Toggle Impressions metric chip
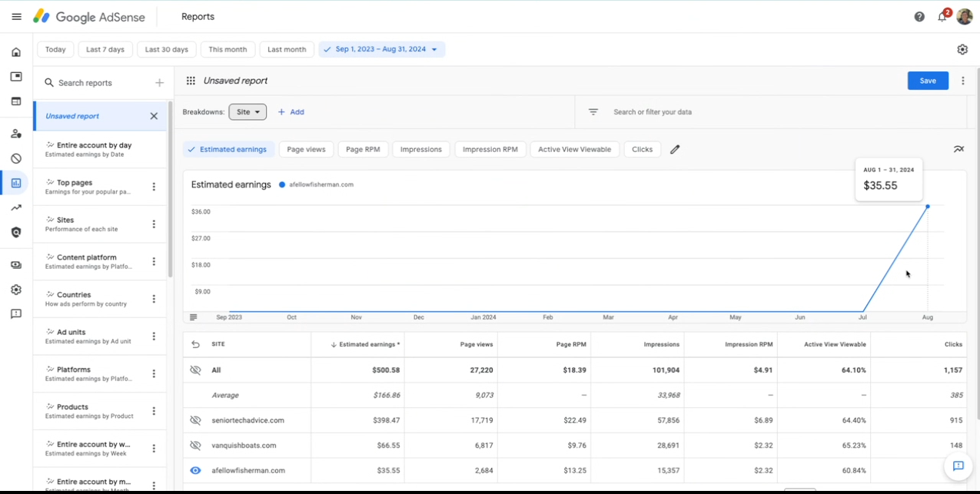Image resolution: width=980 pixels, height=494 pixels. [x=421, y=149]
